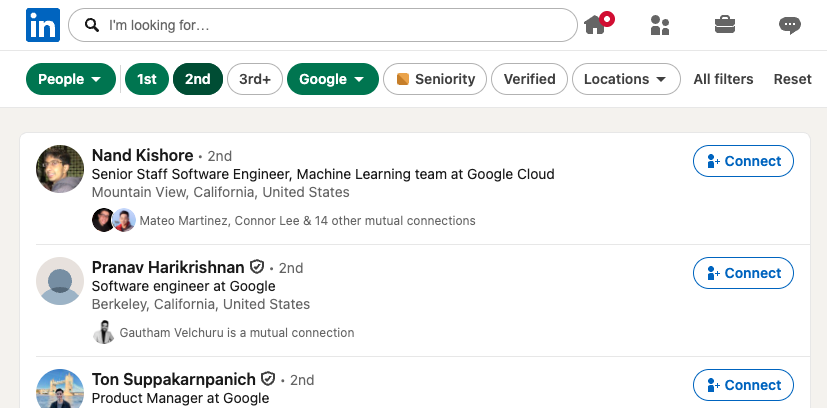This screenshot has width=827, height=408.
Task: Open My Network people icon
Action: pos(660,25)
